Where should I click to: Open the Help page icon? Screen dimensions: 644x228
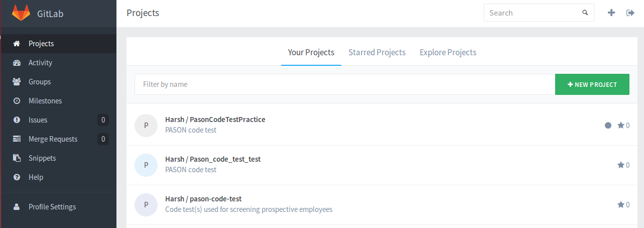[17, 177]
